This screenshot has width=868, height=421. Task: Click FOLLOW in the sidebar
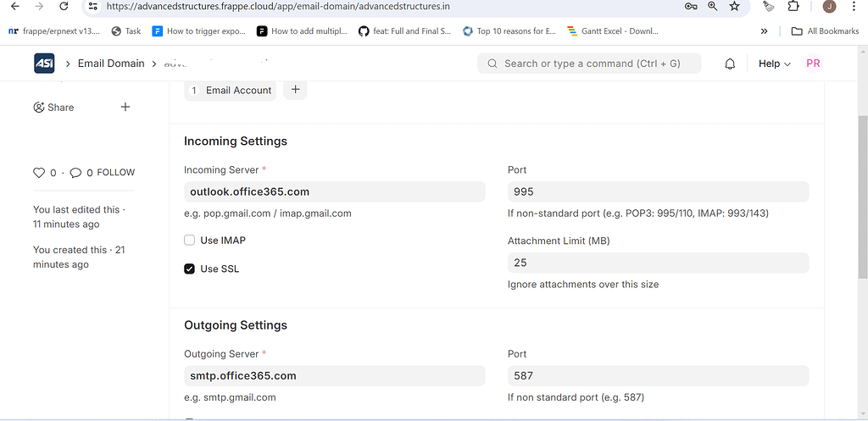tap(115, 173)
